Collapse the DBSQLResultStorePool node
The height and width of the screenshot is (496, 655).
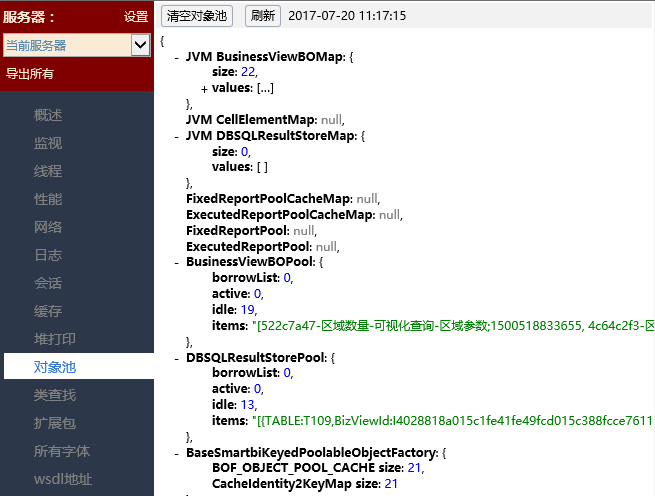pos(177,359)
